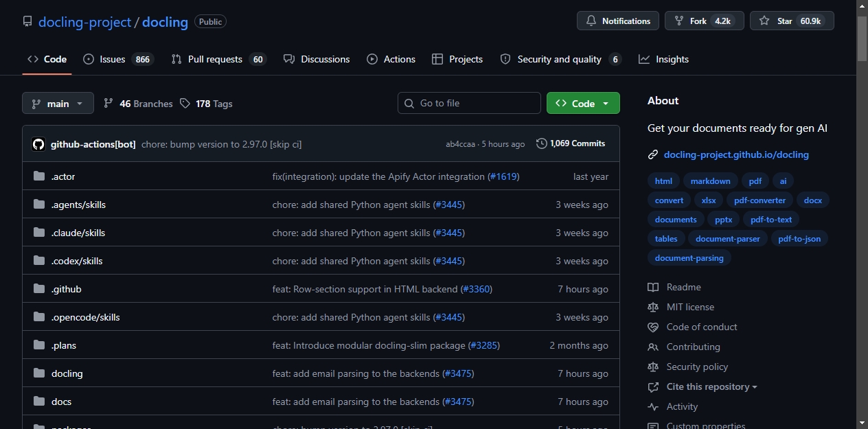This screenshot has height=429, width=868.
Task: Select the html topic tag
Action: 663,181
